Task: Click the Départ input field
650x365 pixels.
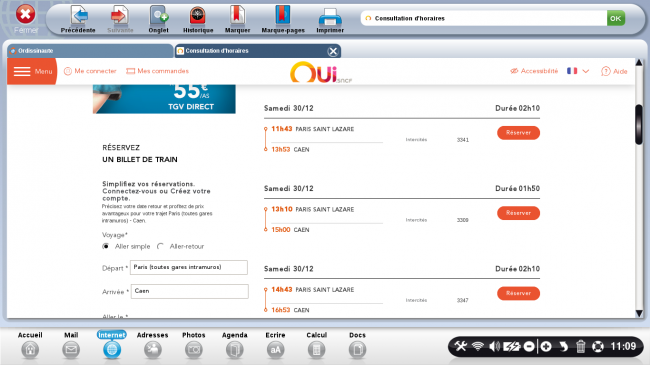Action: pyautogui.click(x=189, y=268)
